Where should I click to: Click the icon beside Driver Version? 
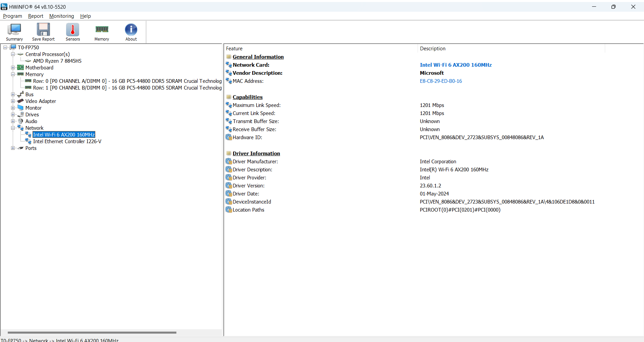point(229,185)
